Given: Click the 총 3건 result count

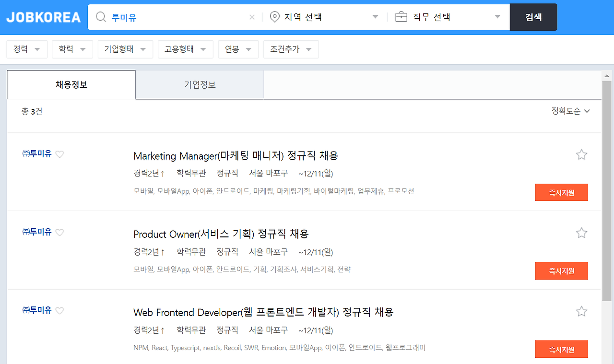Looking at the screenshot, I should click(32, 111).
